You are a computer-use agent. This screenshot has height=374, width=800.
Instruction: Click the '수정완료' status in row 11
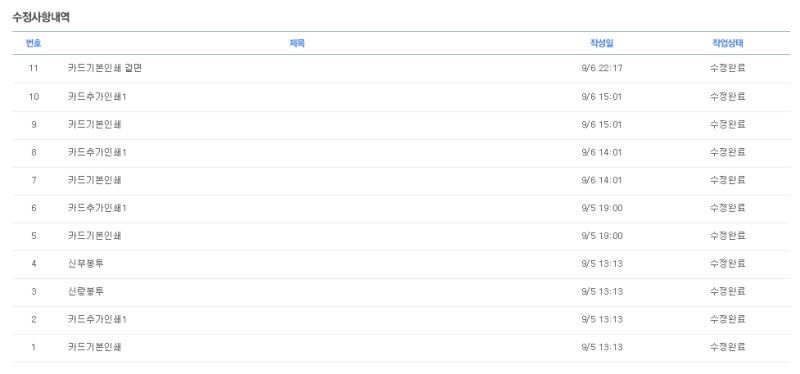[x=728, y=68]
